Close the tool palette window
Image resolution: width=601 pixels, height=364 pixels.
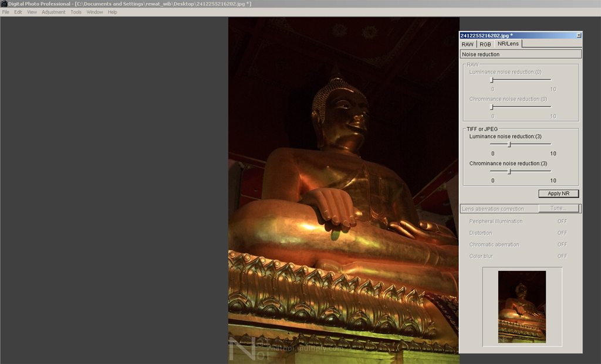pos(579,35)
